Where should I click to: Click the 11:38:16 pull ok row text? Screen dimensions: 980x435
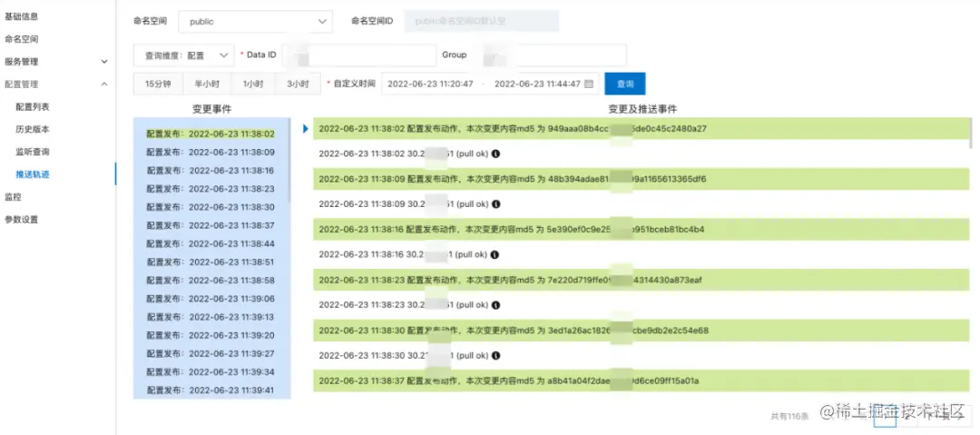(x=403, y=255)
